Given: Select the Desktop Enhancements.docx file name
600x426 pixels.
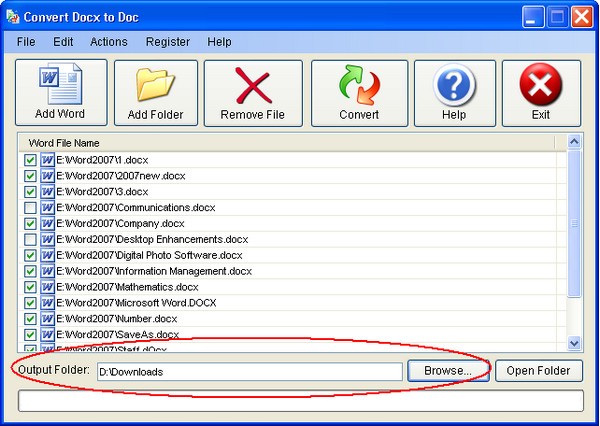Looking at the screenshot, I should pyautogui.click(x=152, y=240).
